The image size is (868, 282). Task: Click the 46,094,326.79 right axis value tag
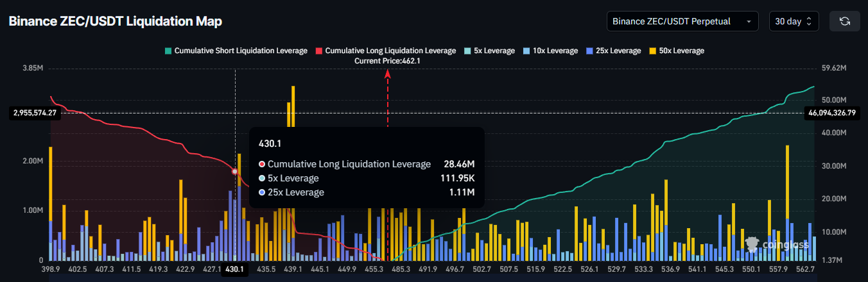coord(833,113)
